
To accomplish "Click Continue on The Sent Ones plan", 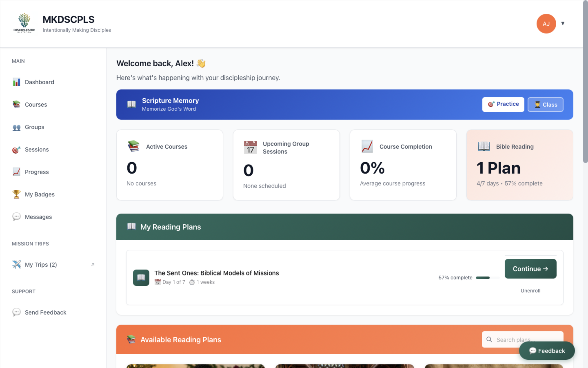I will [530, 269].
